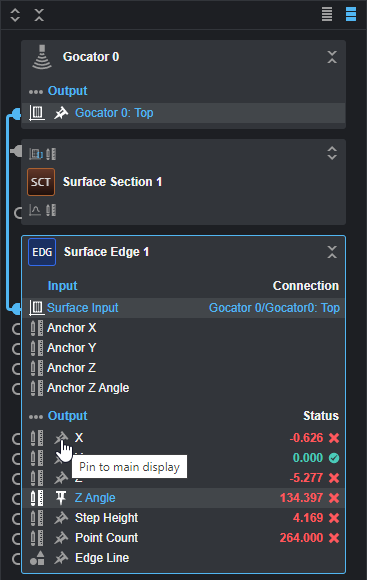
Task: Pin Gocator 0: Top to display
Action: [61, 113]
